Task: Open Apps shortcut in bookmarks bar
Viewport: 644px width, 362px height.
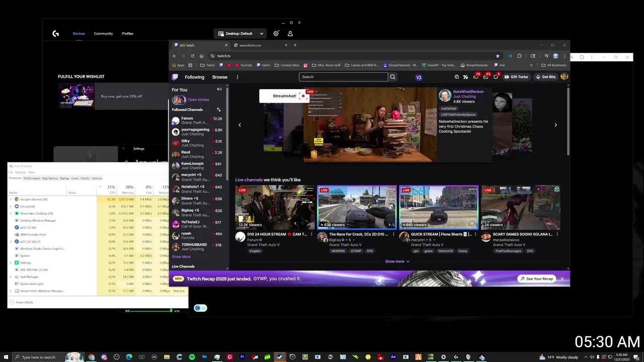Action: (x=178, y=65)
